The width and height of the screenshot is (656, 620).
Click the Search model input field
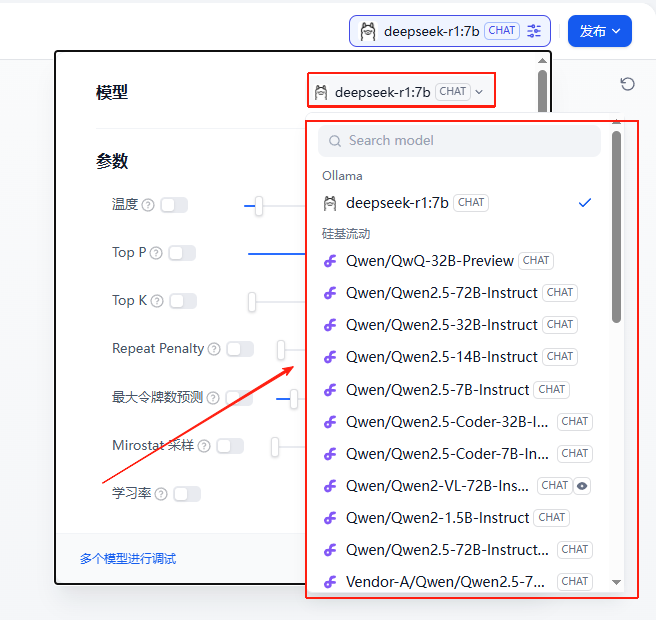(460, 141)
